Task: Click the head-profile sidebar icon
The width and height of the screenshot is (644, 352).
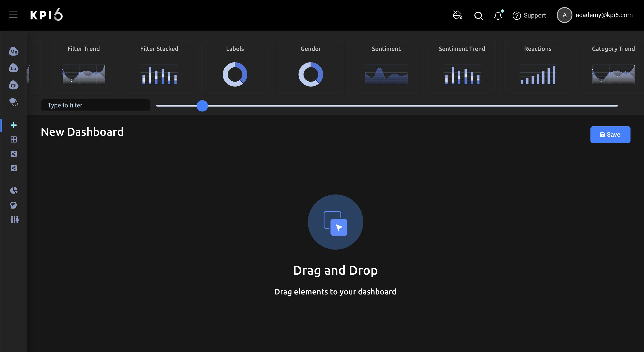Action: (14, 205)
